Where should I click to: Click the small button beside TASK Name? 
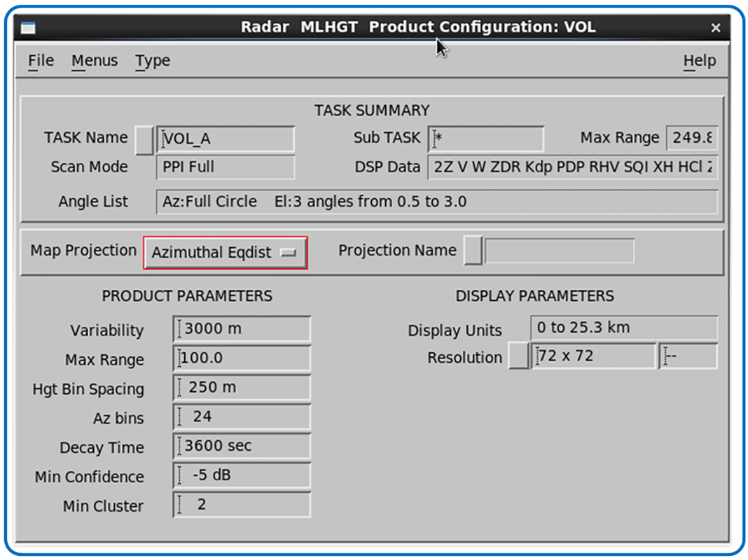coord(144,140)
